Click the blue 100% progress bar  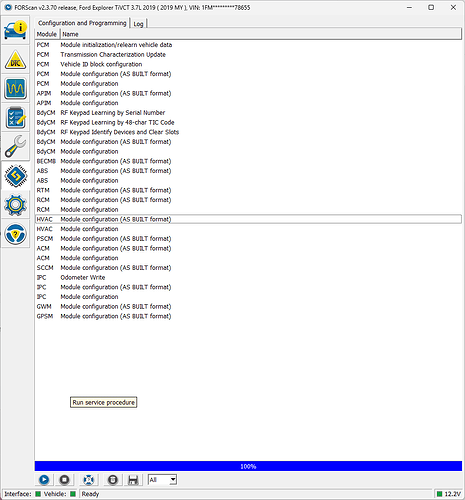[x=248, y=466]
